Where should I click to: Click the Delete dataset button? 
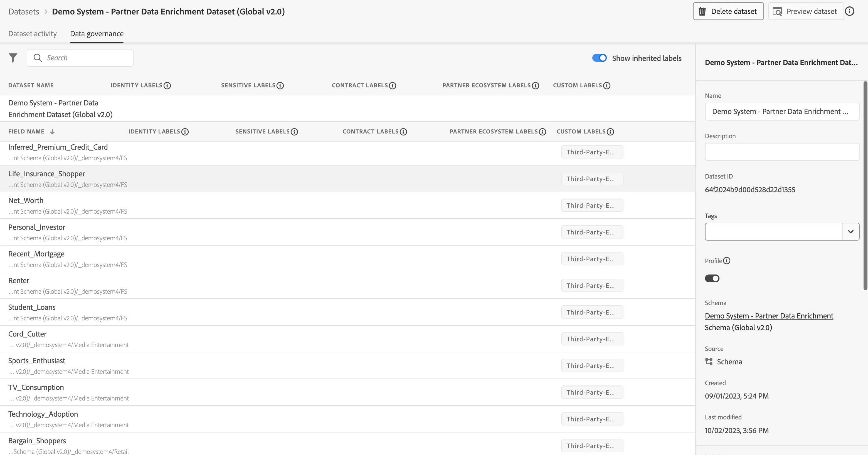(728, 11)
